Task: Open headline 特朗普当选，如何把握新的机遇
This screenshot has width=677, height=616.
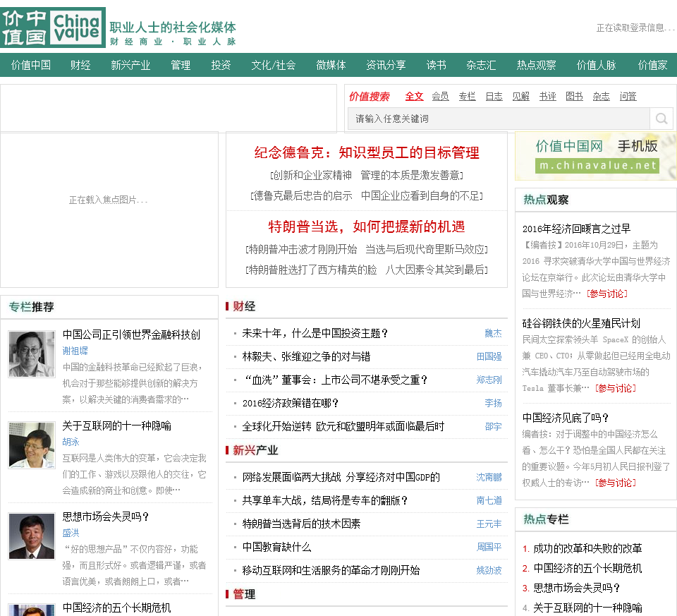Action: [367, 227]
